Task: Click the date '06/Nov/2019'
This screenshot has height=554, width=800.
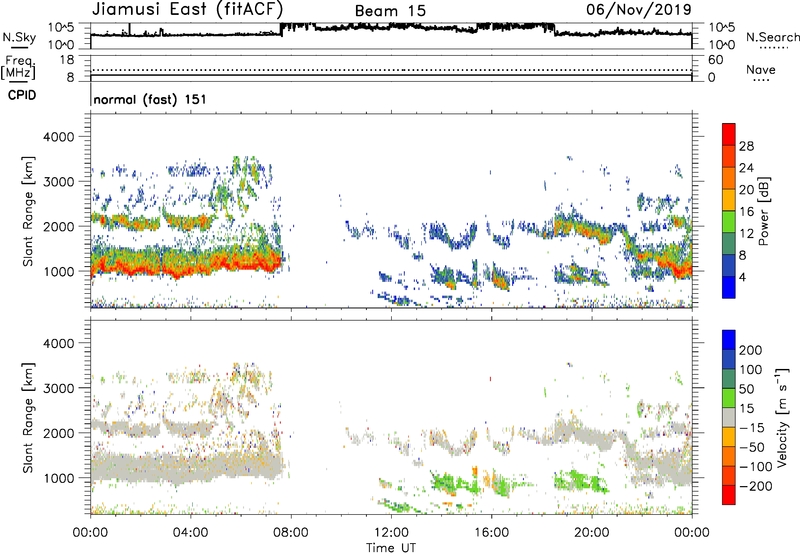Action: coord(639,9)
